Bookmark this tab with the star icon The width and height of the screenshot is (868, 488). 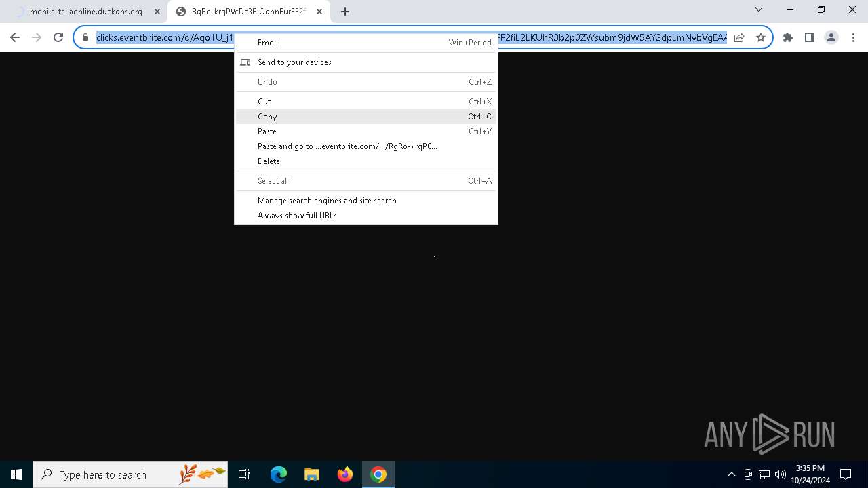[x=761, y=37]
